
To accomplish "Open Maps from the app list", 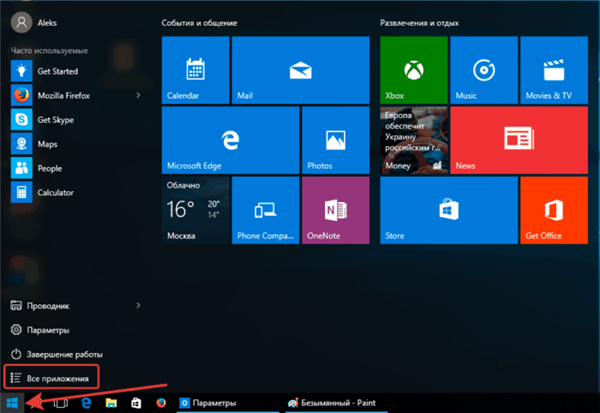I will point(77,144).
